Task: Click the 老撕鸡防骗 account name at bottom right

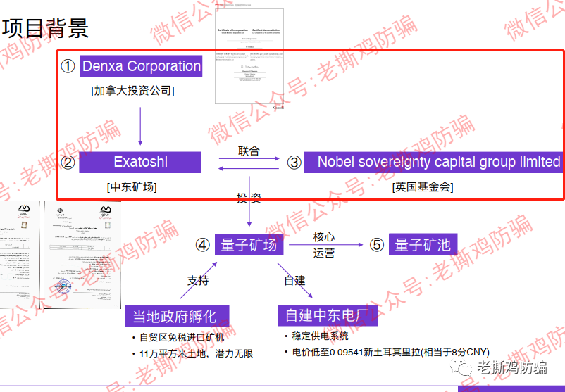Action: tap(512, 368)
